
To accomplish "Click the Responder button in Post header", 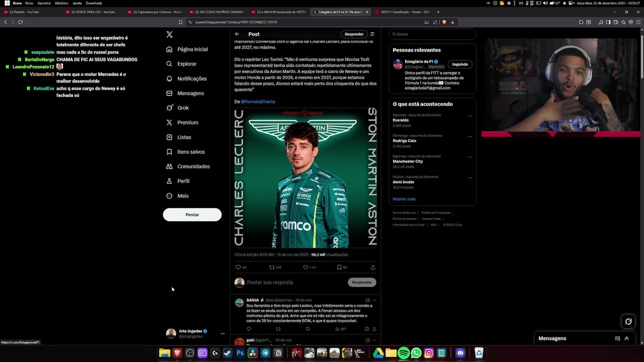I will pos(354,34).
